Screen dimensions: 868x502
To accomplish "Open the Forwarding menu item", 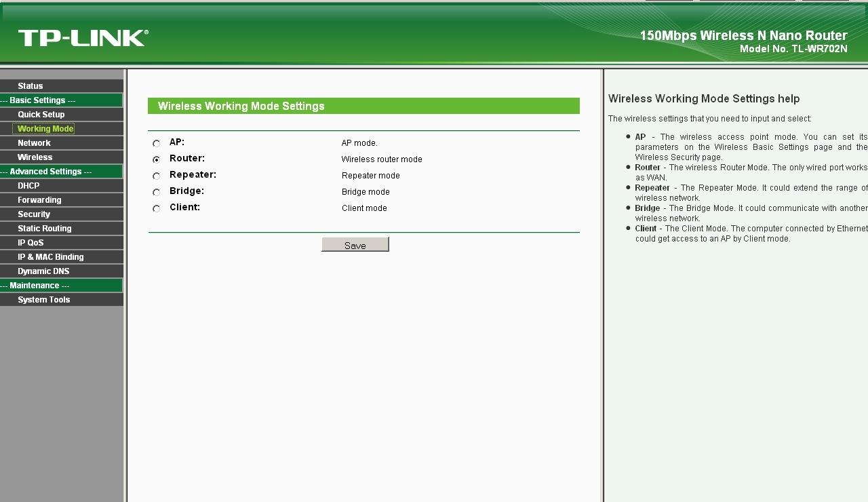I will [39, 200].
